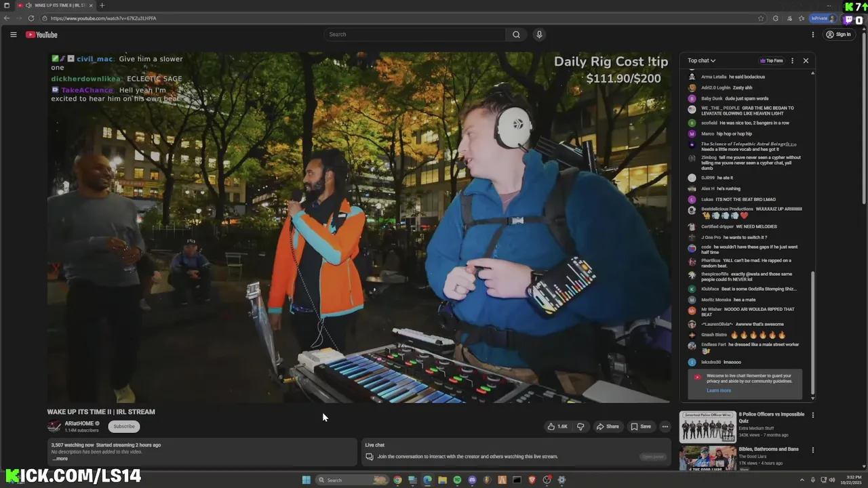Share the live stream
The width and height of the screenshot is (868, 488).
coord(608,426)
